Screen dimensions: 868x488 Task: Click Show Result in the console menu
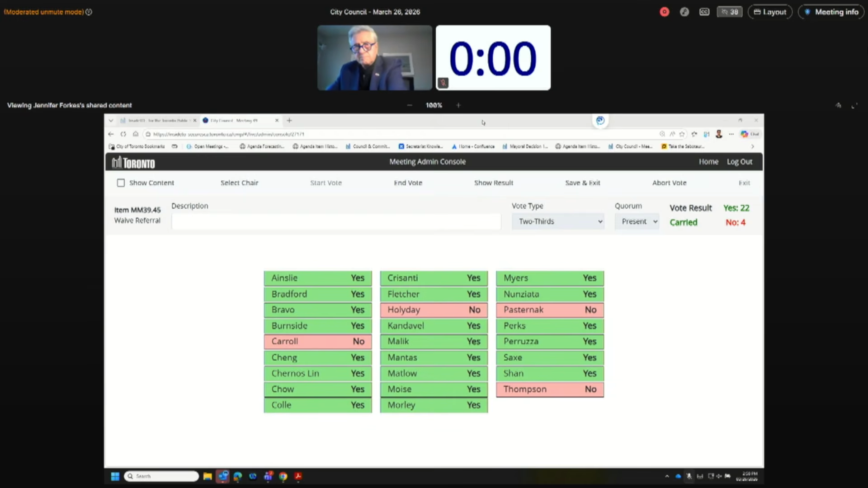[494, 183]
